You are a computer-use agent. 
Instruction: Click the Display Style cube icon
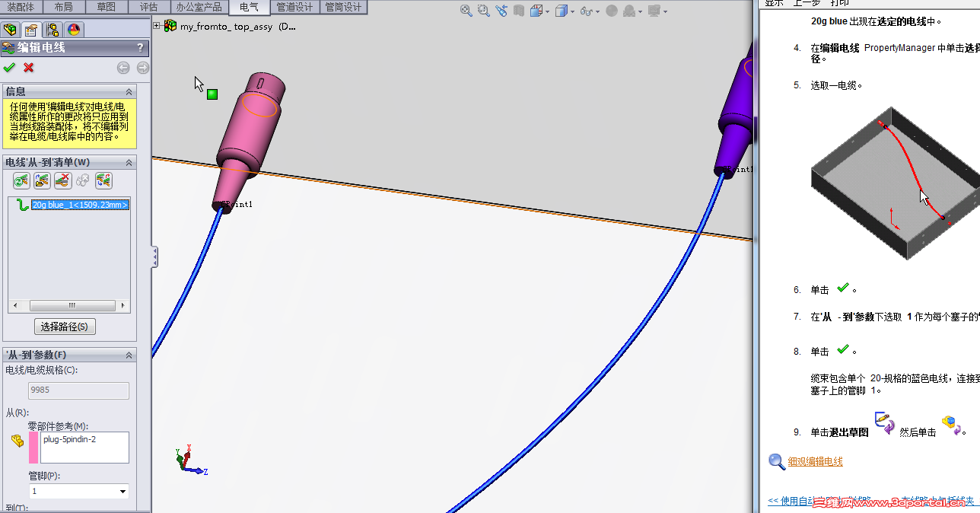[561, 11]
